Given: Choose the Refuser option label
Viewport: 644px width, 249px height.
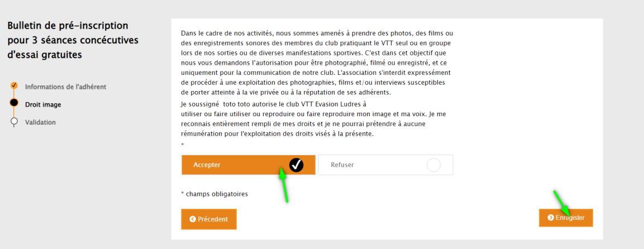Looking at the screenshot, I should tap(342, 165).
